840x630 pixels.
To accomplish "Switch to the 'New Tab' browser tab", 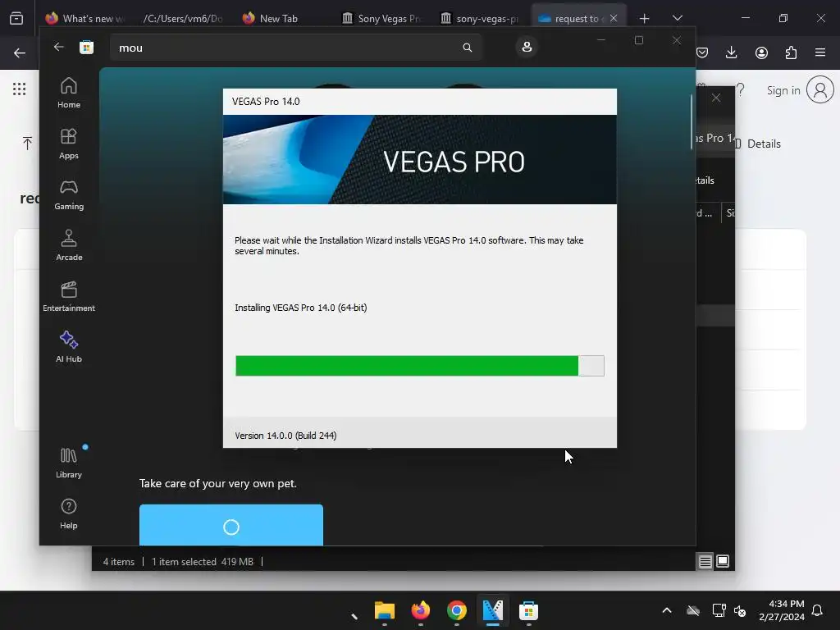I will tap(279, 18).
